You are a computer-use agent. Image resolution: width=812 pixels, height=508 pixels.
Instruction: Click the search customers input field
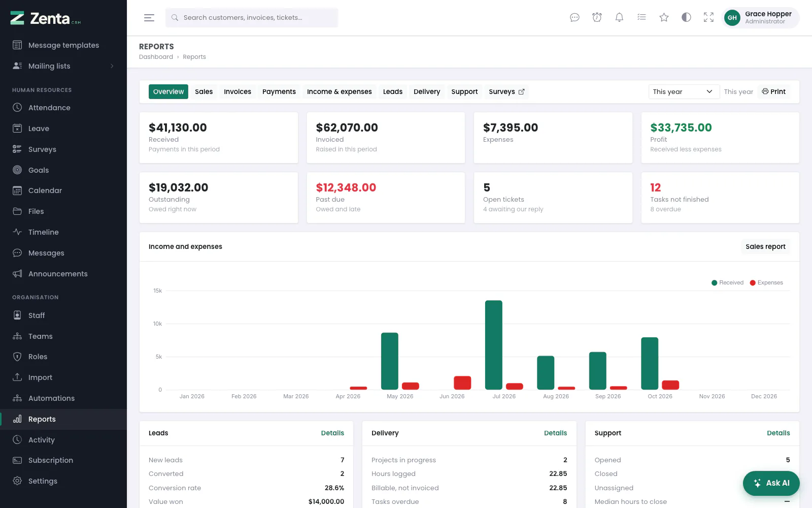coord(252,18)
